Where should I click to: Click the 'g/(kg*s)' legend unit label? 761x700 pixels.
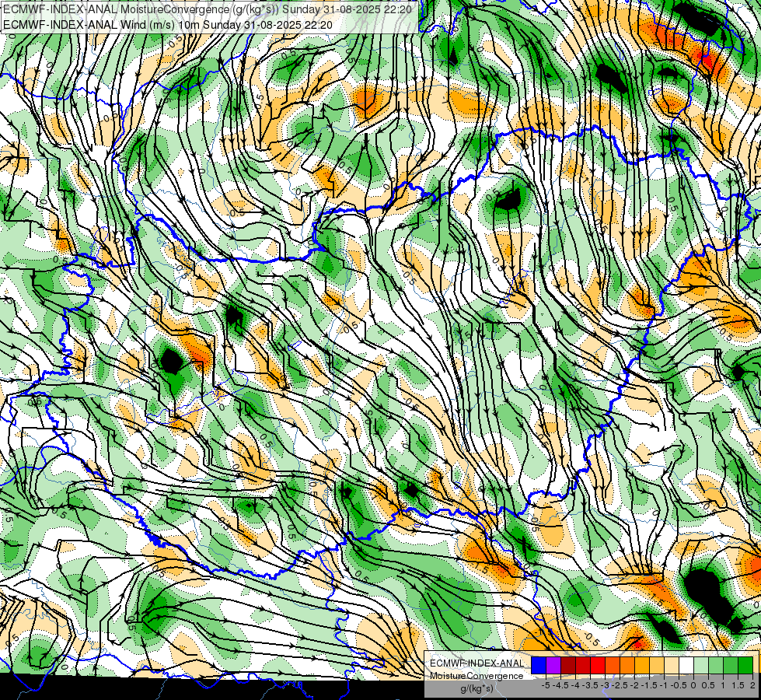point(477,689)
